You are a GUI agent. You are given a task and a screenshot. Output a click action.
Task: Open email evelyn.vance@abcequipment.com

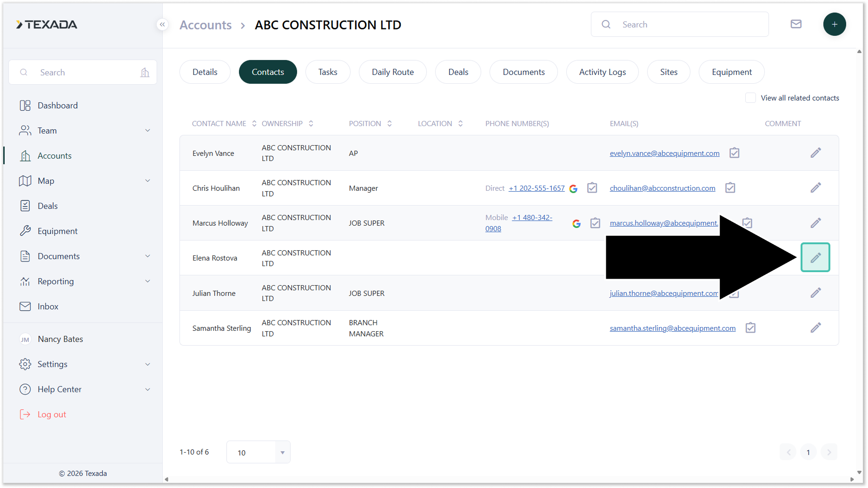pyautogui.click(x=664, y=154)
